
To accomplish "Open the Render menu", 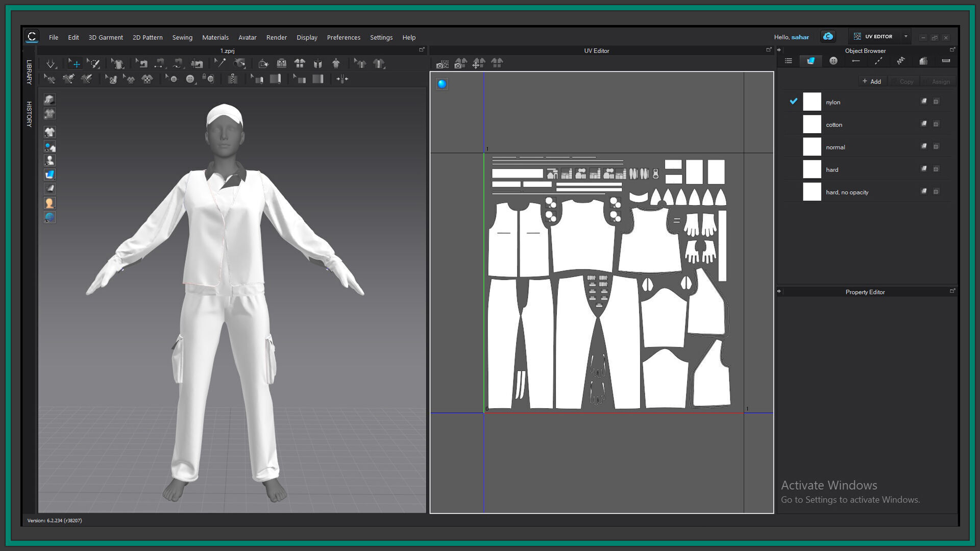I will (x=277, y=37).
